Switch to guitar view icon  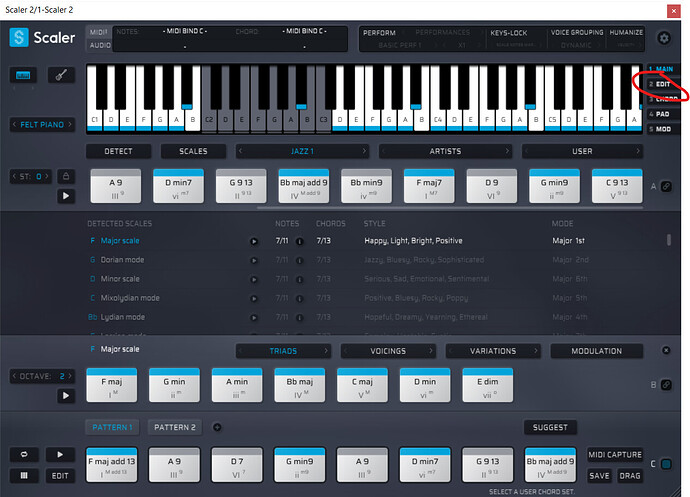pos(61,75)
